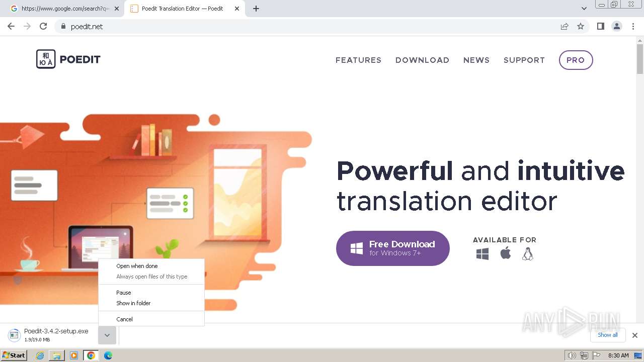Click the Windows platform icon under Available For
Viewport: 644px width, 362px height.
(x=482, y=254)
